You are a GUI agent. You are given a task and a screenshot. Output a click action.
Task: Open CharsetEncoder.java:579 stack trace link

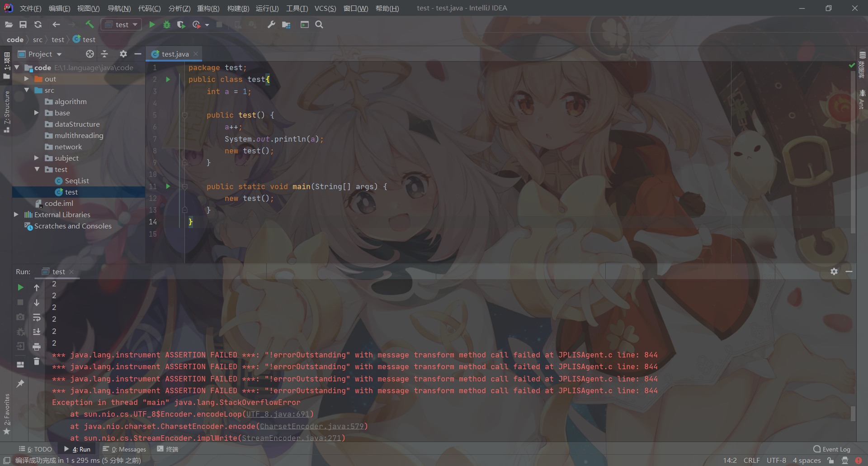[312, 426]
